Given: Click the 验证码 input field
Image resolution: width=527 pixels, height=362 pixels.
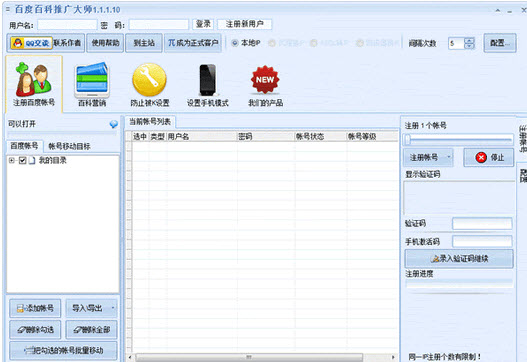Looking at the screenshot, I should point(482,224).
